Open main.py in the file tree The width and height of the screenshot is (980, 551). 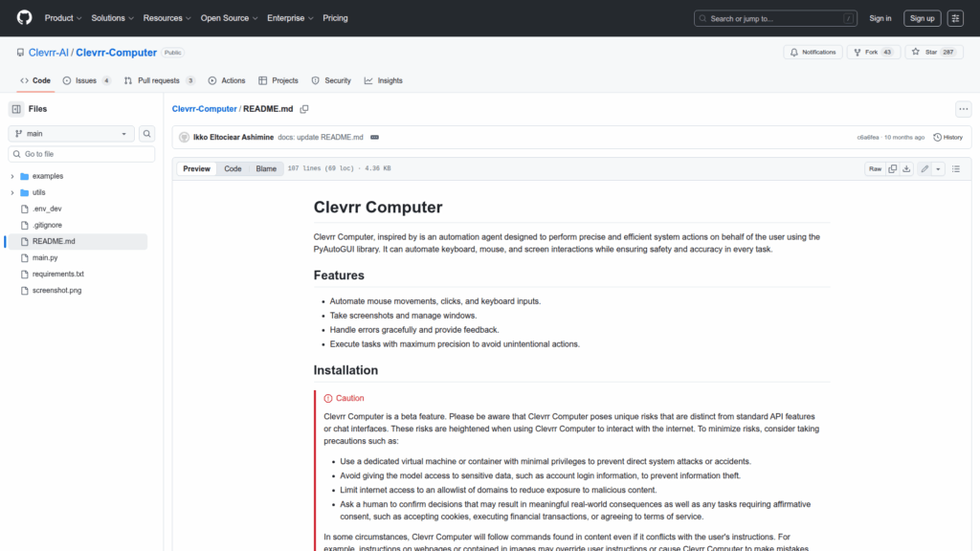[45, 257]
